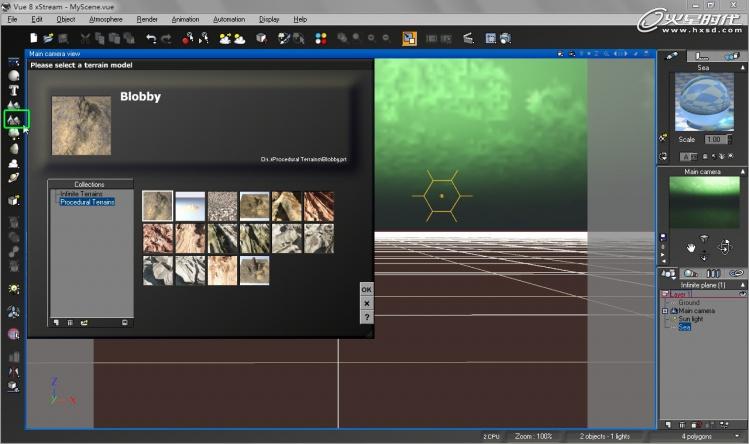Open the Edit menu
749x444 pixels.
pos(37,20)
